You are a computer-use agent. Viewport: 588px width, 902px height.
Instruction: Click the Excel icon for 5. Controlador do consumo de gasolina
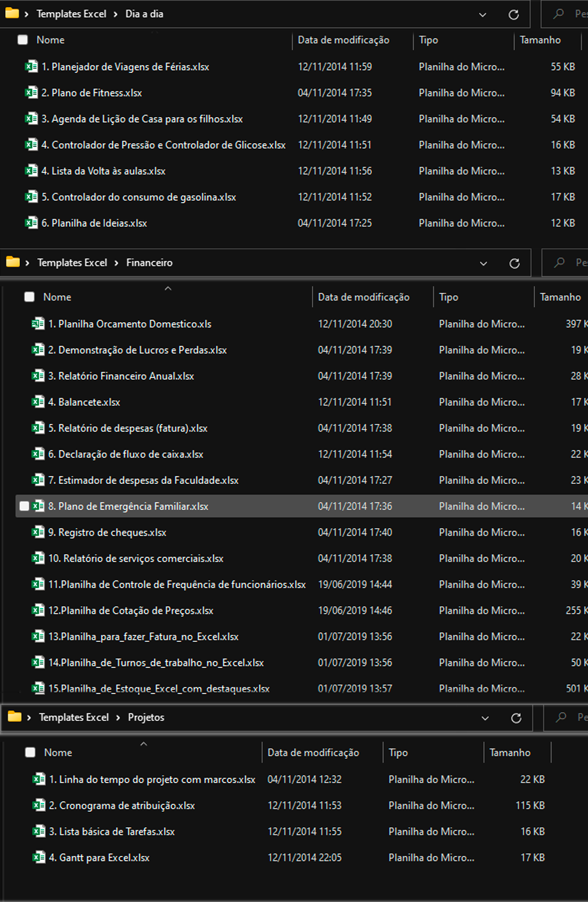click(x=31, y=197)
